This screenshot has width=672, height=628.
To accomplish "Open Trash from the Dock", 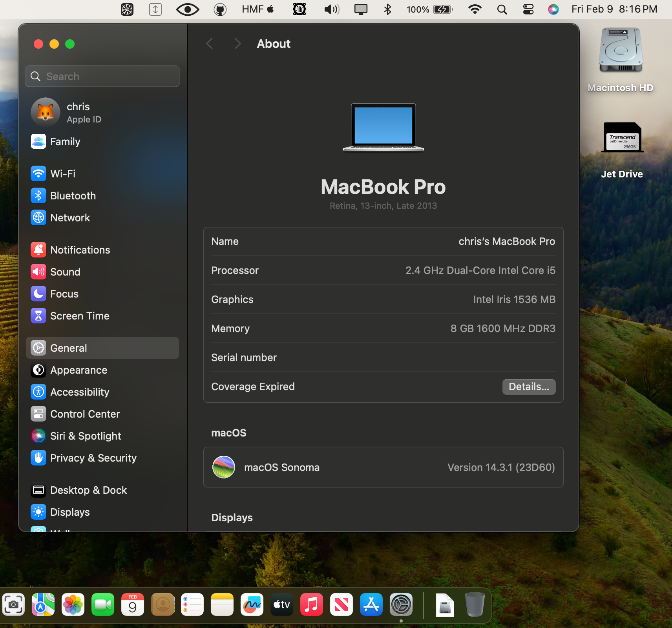I will 475,604.
